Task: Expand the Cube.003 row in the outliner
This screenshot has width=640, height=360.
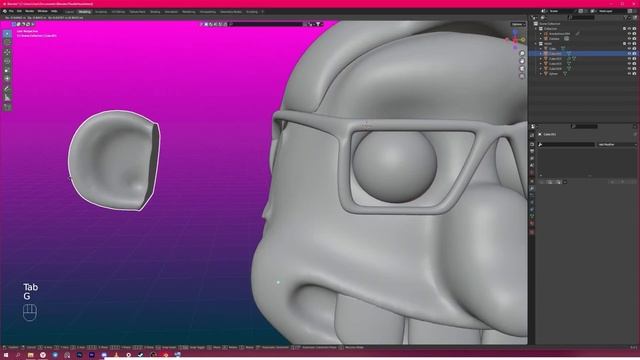Action: 541,59
